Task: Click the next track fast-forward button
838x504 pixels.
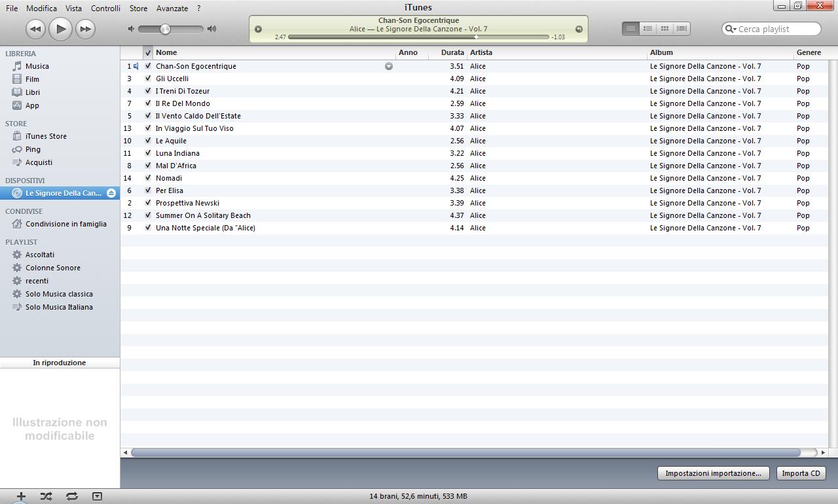Action: tap(85, 29)
